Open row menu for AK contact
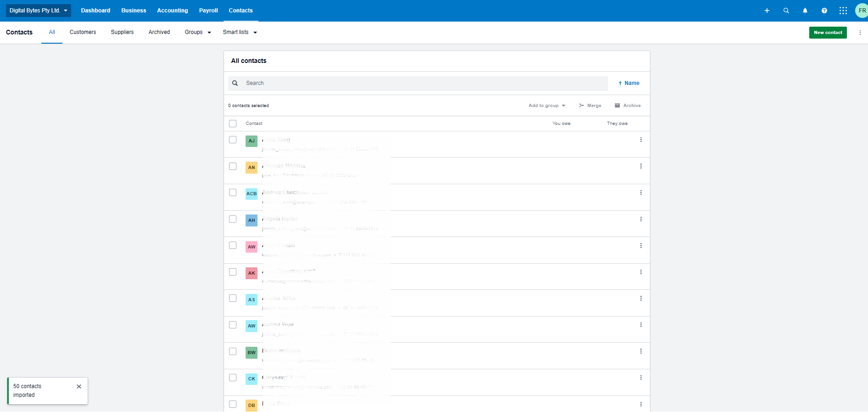The image size is (868, 412). (641, 272)
